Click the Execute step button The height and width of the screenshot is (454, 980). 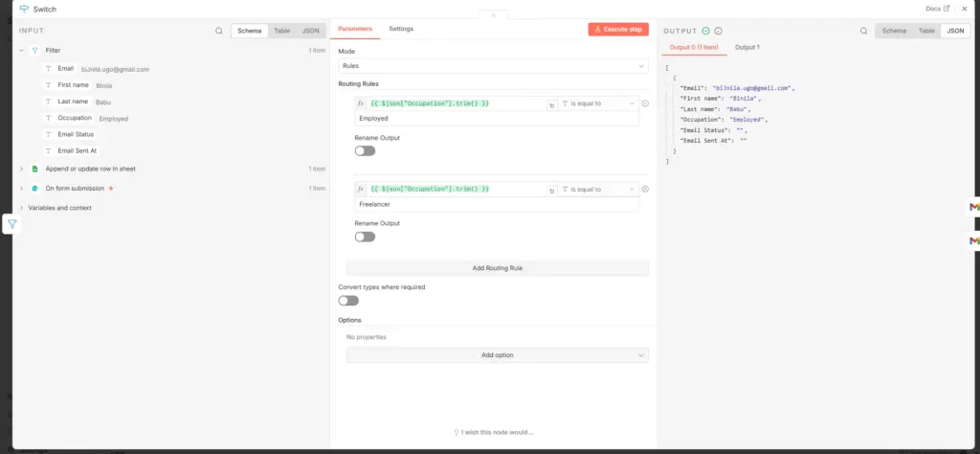click(x=618, y=30)
